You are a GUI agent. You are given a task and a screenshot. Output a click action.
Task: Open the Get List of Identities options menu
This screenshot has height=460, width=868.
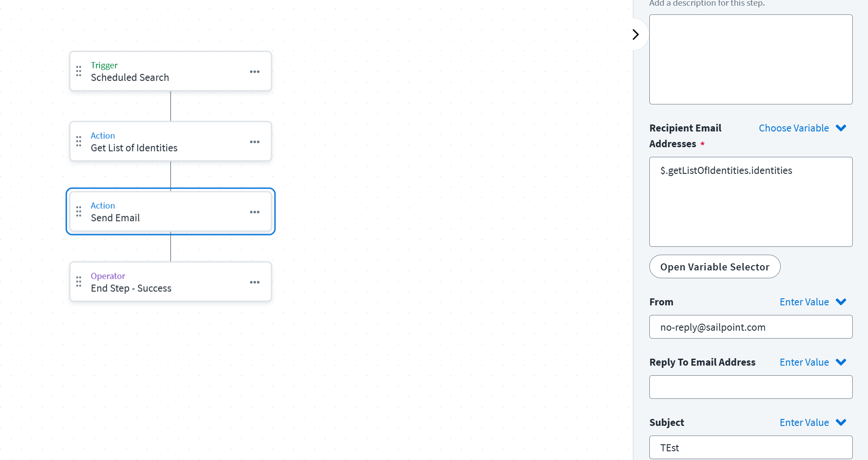click(255, 142)
